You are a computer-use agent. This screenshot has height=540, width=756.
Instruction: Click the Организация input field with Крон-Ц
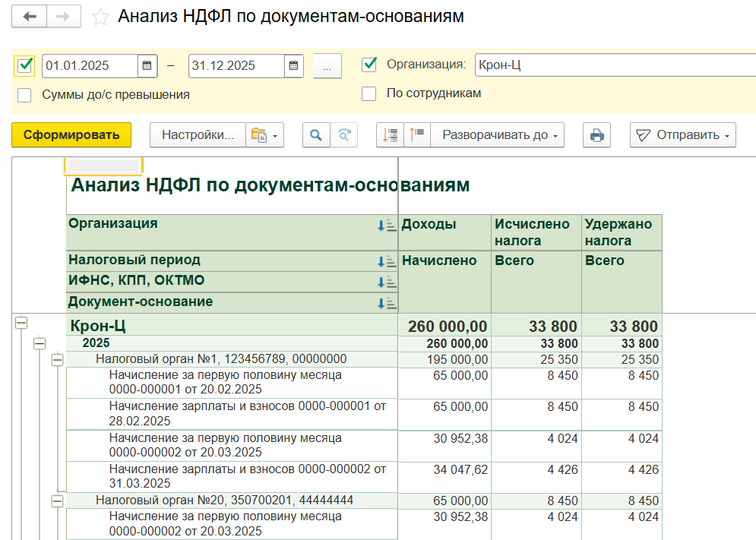point(614,65)
